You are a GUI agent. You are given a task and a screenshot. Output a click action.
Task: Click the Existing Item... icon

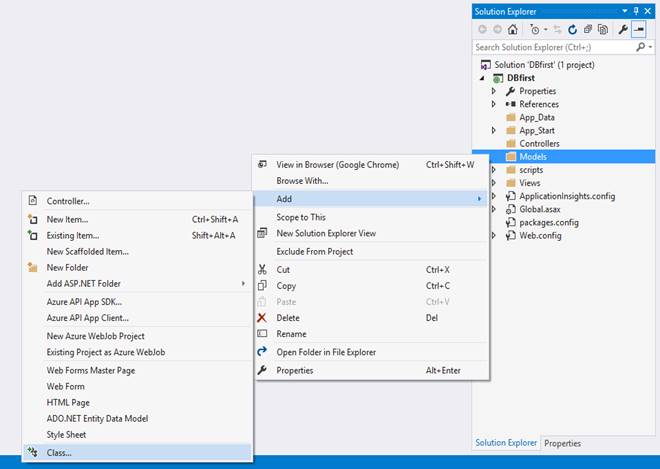32,235
